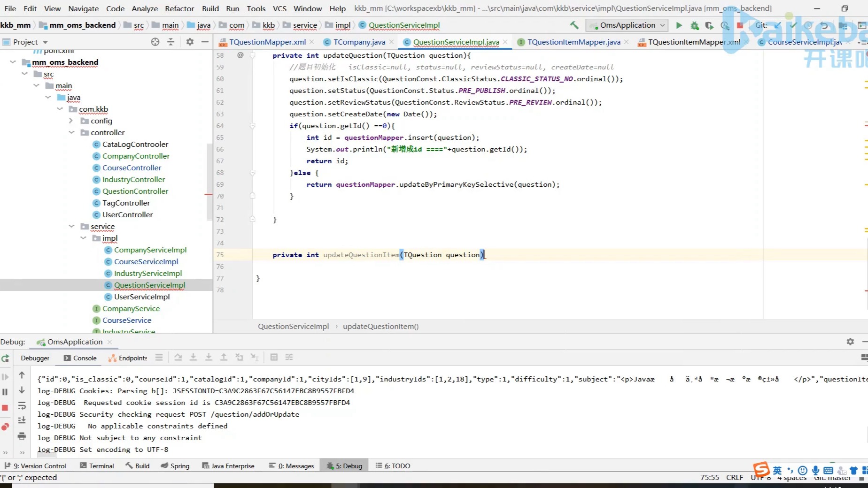868x488 pixels.
Task: Open QuestionController in project tree
Action: click(x=135, y=191)
